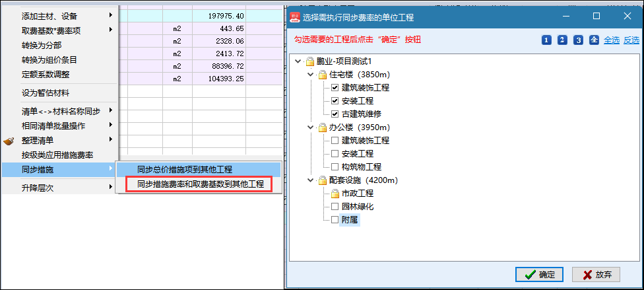Click the level 1 expand icon
644x290 pixels.
coord(546,40)
